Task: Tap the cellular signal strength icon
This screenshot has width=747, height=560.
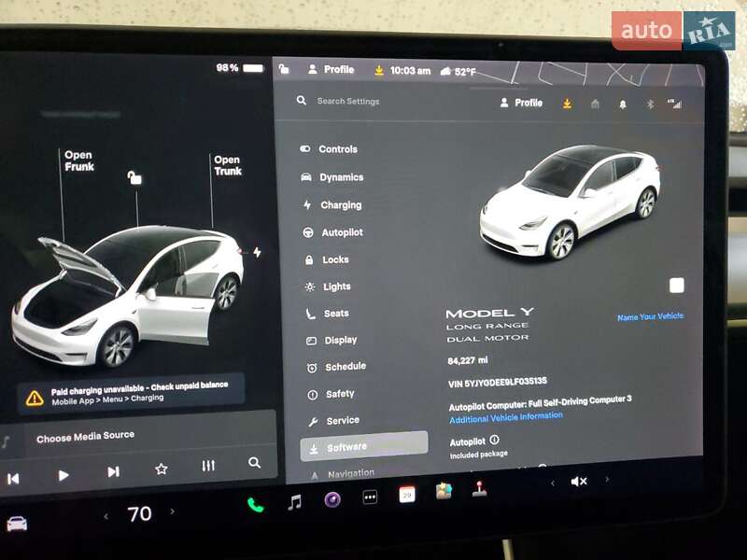Action: [677, 103]
